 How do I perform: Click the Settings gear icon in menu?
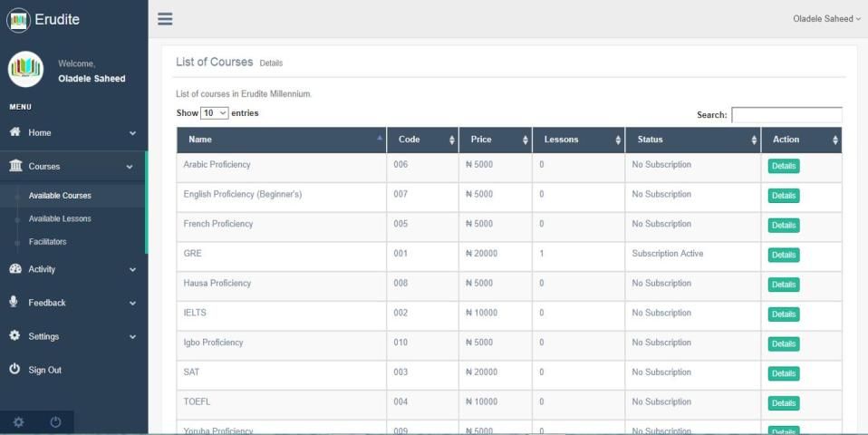(x=14, y=336)
